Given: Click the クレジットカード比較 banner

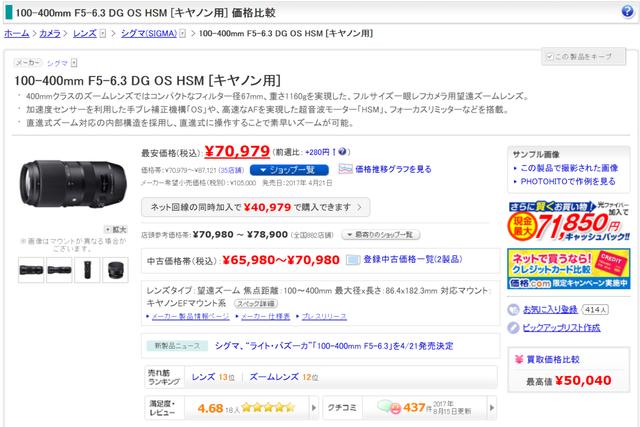Looking at the screenshot, I should (569, 269).
